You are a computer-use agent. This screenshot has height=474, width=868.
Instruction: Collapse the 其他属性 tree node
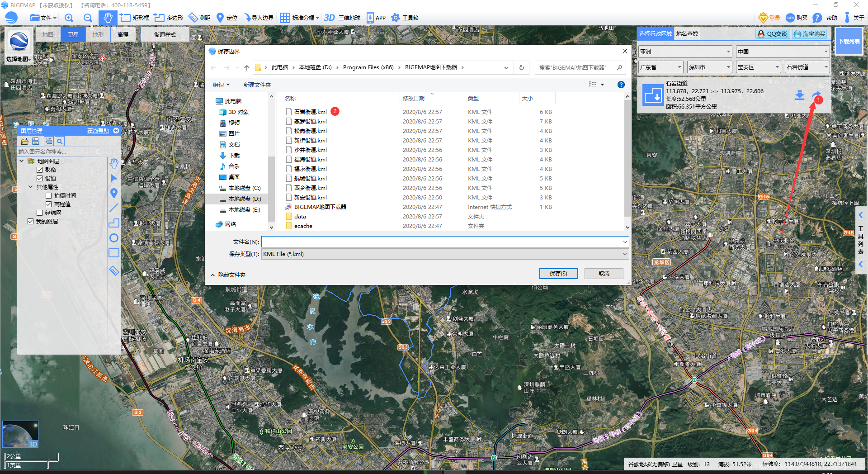(x=30, y=187)
